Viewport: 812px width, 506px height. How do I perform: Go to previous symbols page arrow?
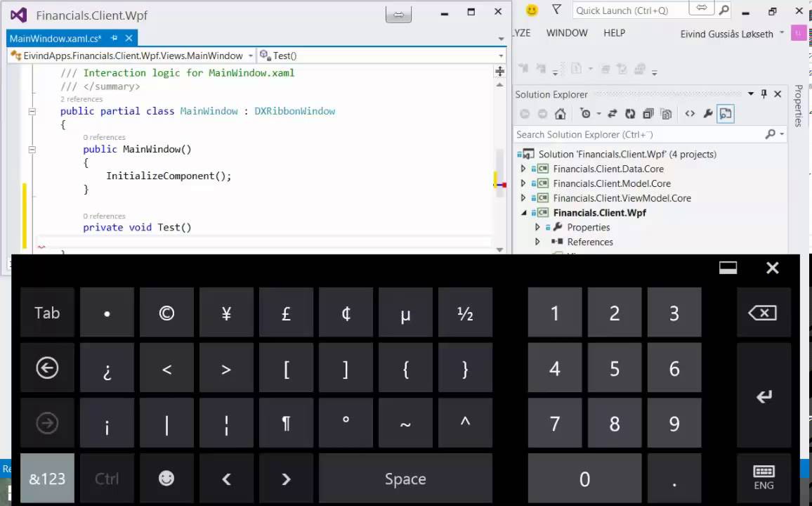click(x=47, y=368)
